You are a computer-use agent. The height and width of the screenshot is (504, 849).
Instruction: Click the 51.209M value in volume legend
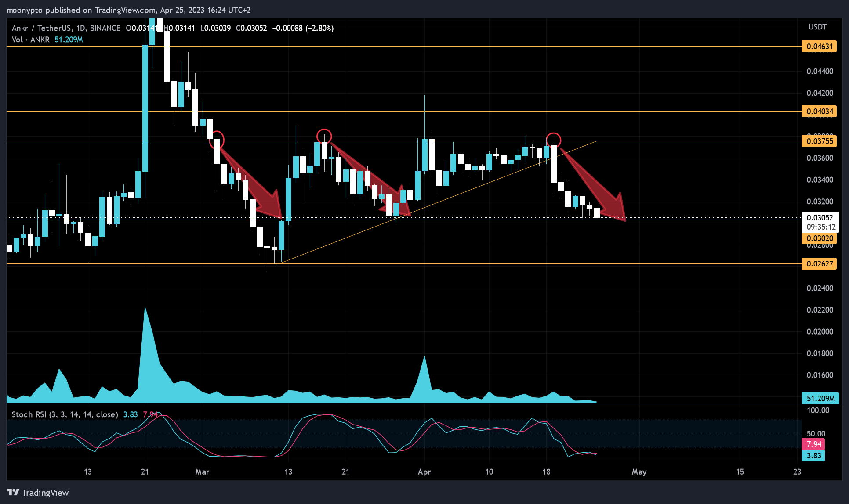pos(69,40)
